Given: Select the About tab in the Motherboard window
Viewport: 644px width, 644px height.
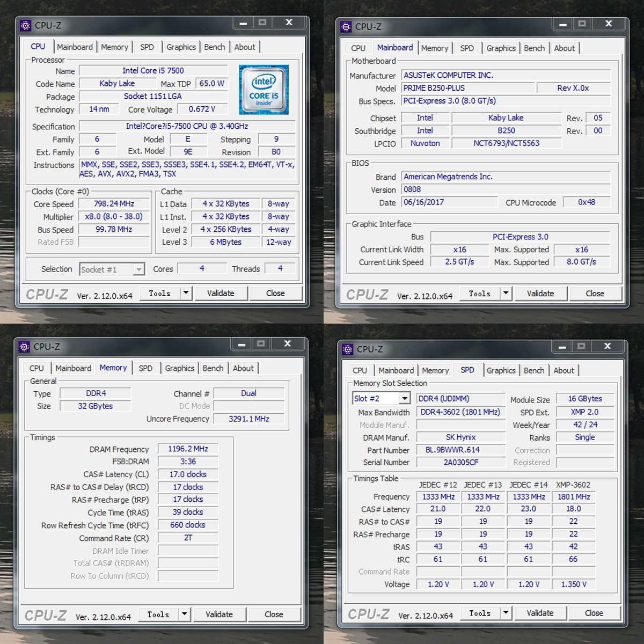Looking at the screenshot, I should click(563, 48).
